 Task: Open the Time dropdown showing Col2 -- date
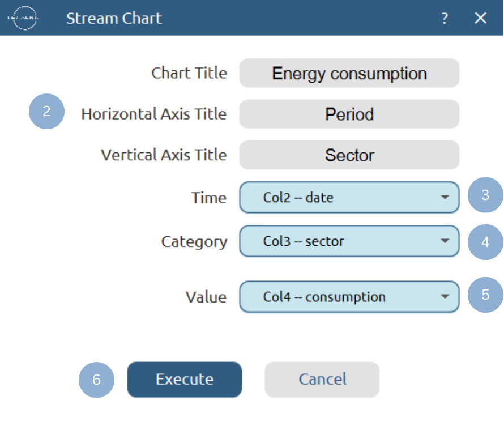[x=349, y=198]
